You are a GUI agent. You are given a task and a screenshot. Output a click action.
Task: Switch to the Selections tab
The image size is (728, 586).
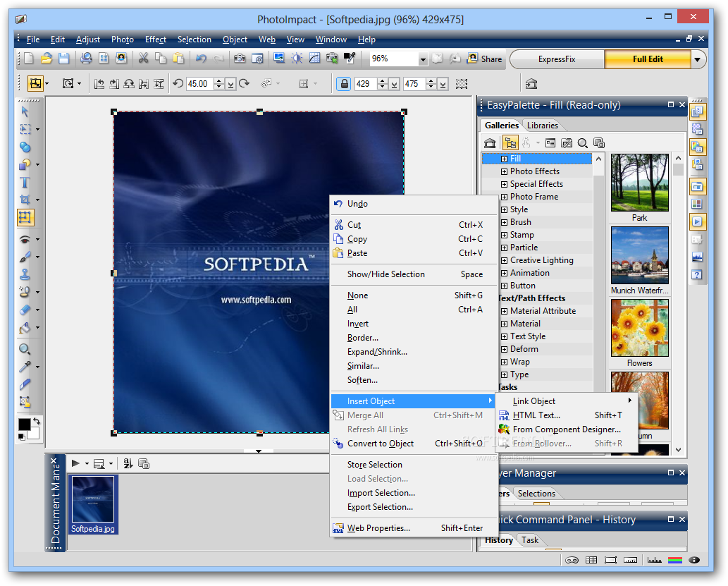coord(536,494)
